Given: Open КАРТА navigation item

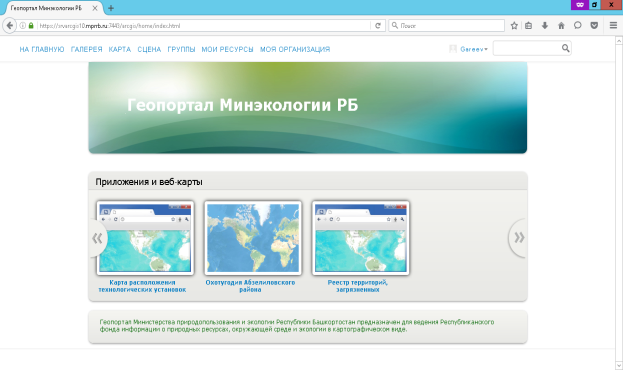Looking at the screenshot, I should 120,49.
